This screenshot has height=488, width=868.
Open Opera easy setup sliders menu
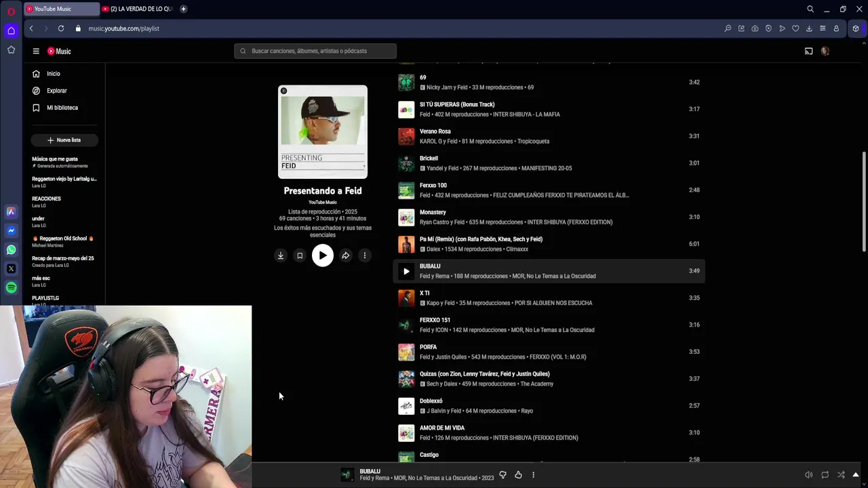click(x=823, y=28)
